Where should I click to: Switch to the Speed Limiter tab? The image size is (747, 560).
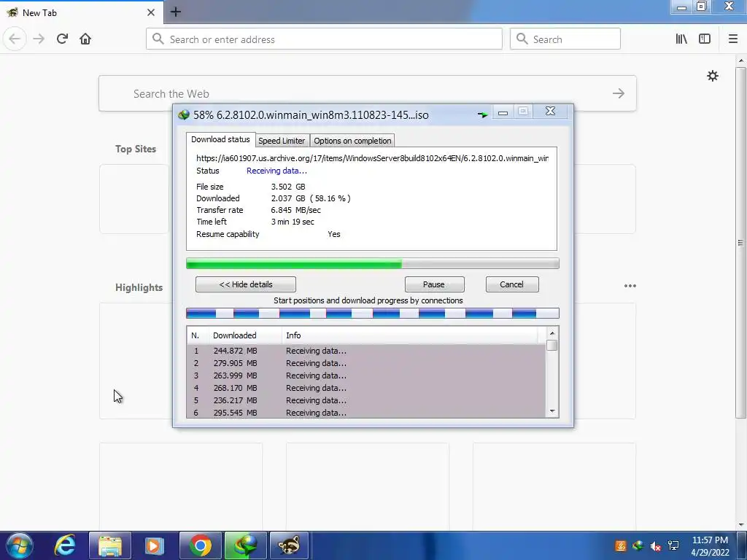282,141
